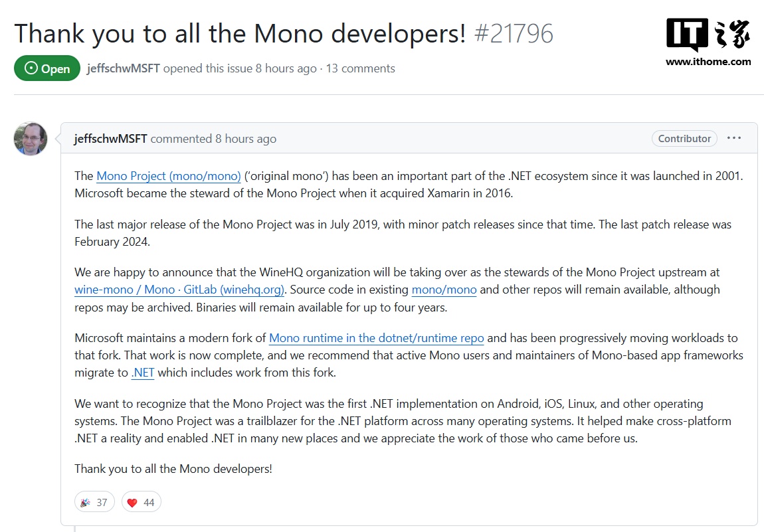Open Mono runtime in the dotnet/runtime repo link

click(x=376, y=338)
